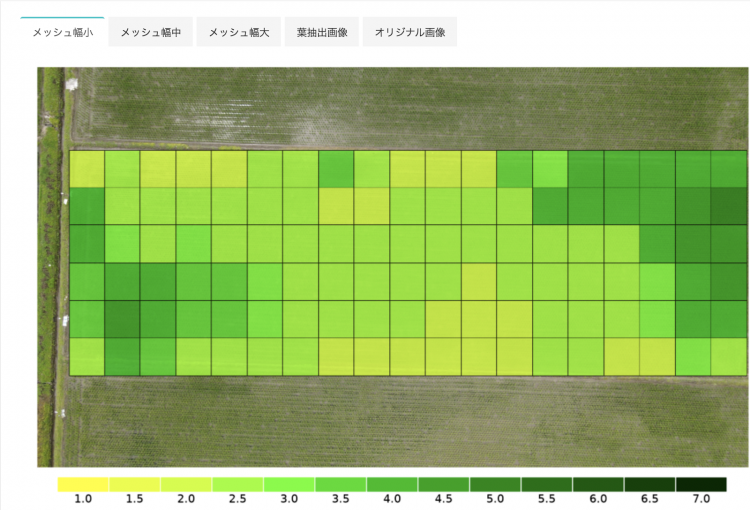Click the 1.5 legend swatch
Screen dimensions: 750x510
click(135, 484)
